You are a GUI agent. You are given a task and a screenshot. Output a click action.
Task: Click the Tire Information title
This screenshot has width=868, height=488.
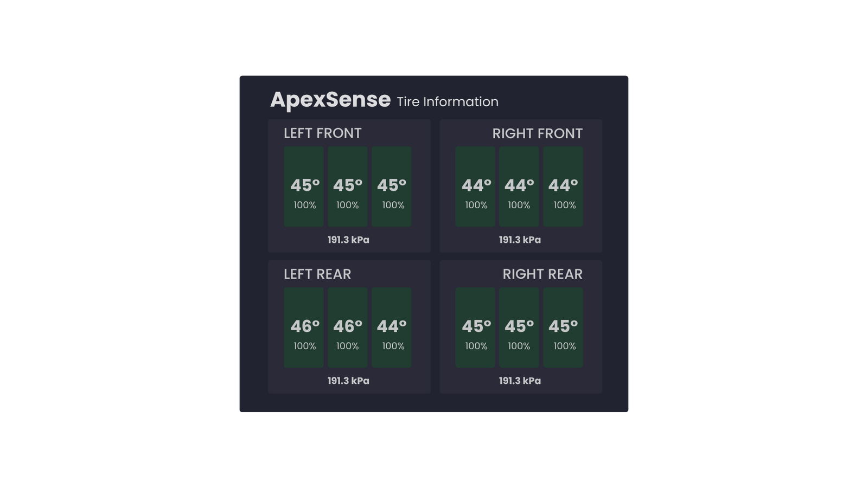coord(447,101)
